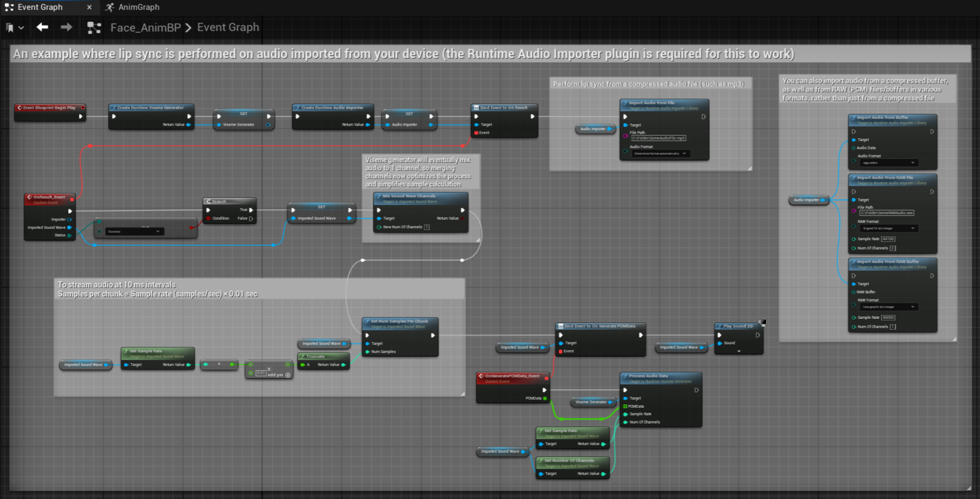Open the bookmarks dropdown in toolbar

14,27
